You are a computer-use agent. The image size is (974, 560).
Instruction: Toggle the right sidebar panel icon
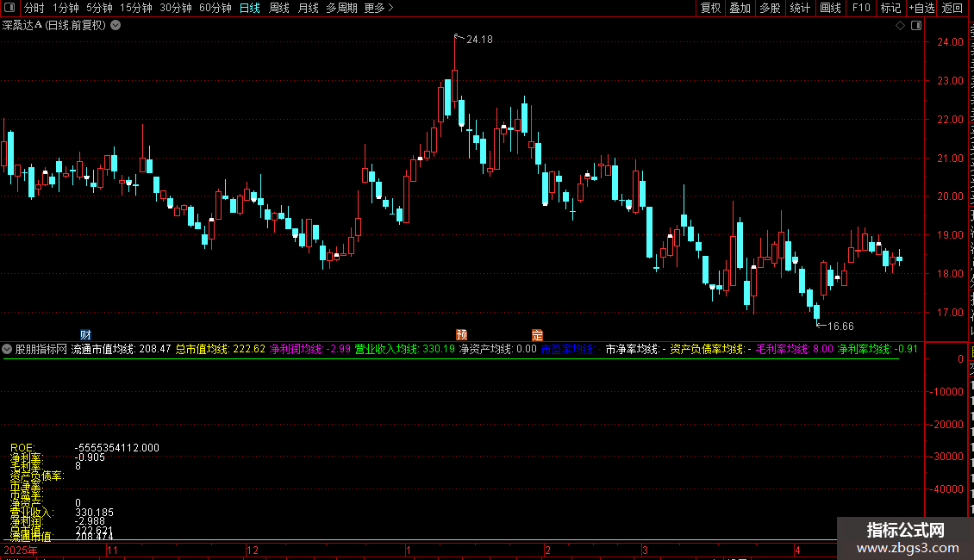coord(916,26)
